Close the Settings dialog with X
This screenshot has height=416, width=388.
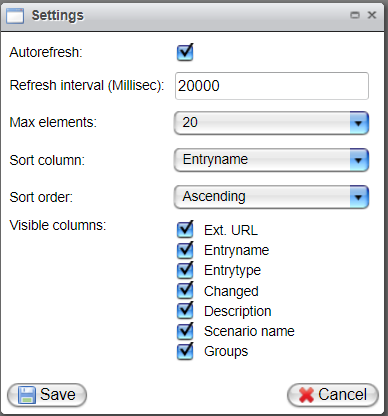tap(372, 15)
